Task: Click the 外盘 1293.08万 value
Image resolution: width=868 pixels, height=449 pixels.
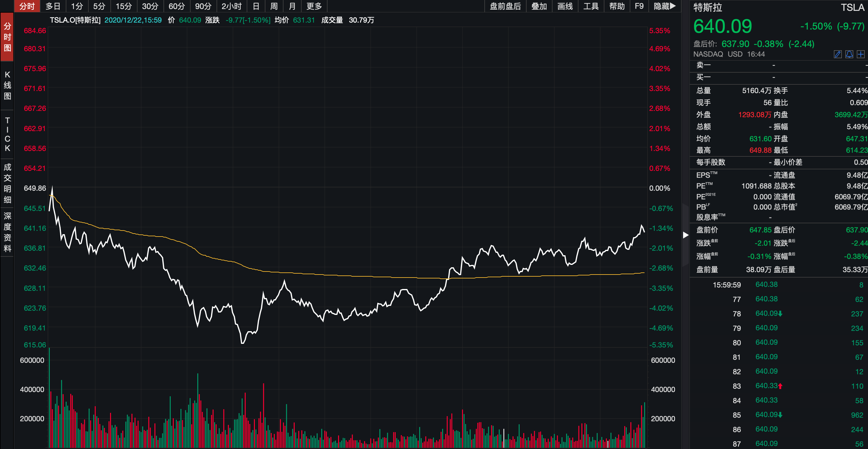Action: tap(755, 115)
